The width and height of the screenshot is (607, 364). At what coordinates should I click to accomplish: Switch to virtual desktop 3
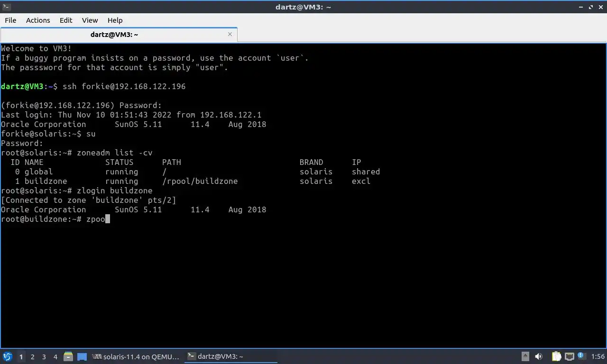[x=44, y=356]
